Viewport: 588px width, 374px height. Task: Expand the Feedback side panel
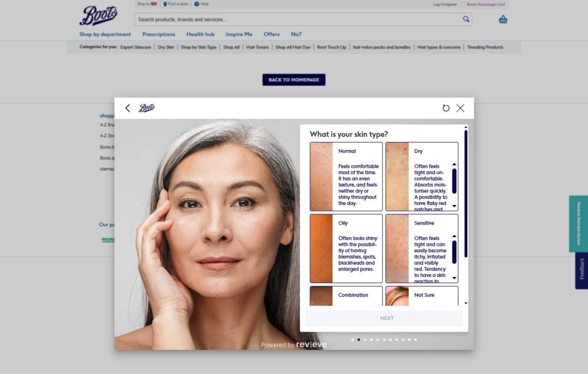coord(581,270)
